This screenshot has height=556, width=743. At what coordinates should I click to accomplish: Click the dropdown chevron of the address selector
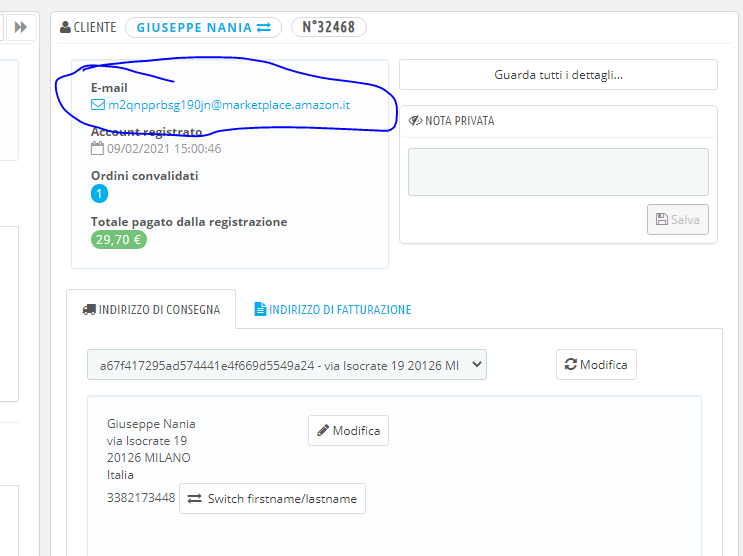(477, 365)
